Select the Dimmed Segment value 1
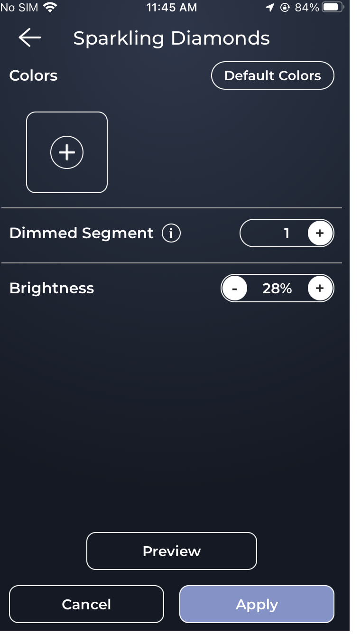This screenshot has width=361, height=644. tap(286, 233)
